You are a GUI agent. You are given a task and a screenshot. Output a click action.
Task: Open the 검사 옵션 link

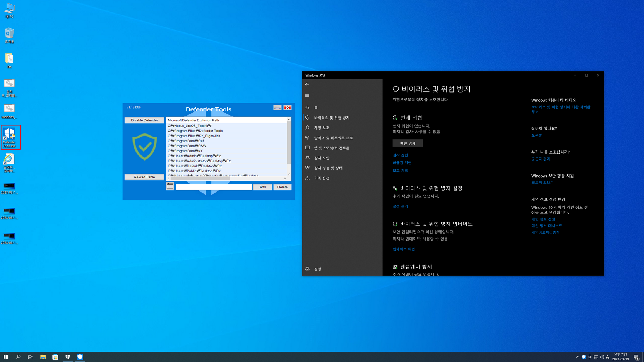(x=400, y=155)
